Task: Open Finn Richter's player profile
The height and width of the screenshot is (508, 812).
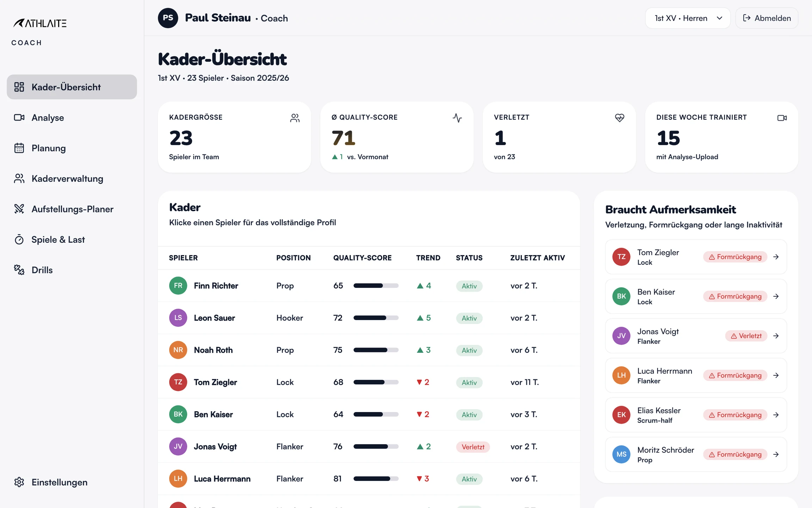Action: click(x=369, y=286)
